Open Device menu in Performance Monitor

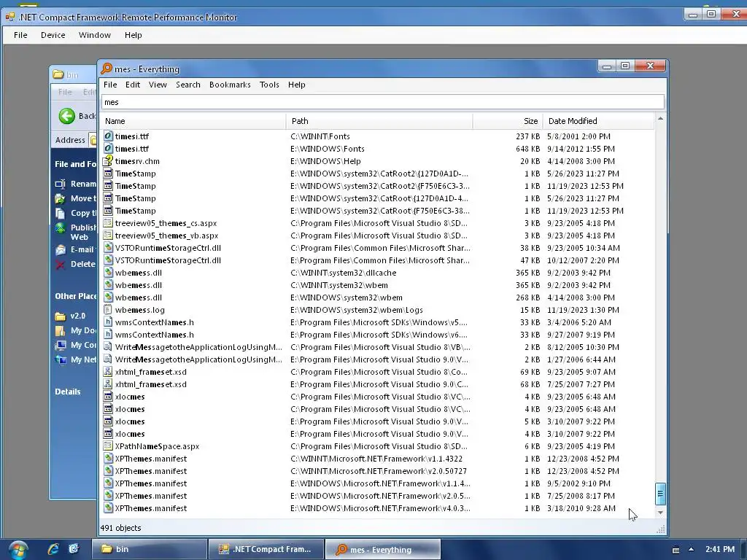tap(53, 35)
